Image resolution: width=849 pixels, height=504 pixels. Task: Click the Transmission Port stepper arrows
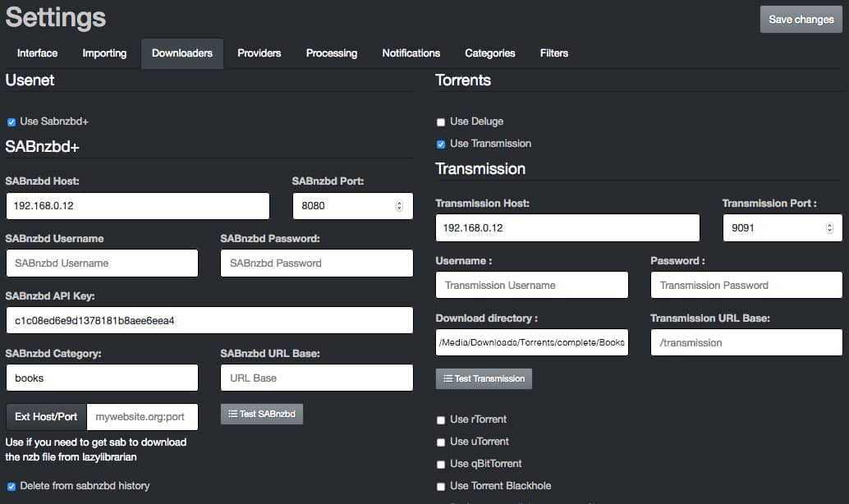point(829,228)
